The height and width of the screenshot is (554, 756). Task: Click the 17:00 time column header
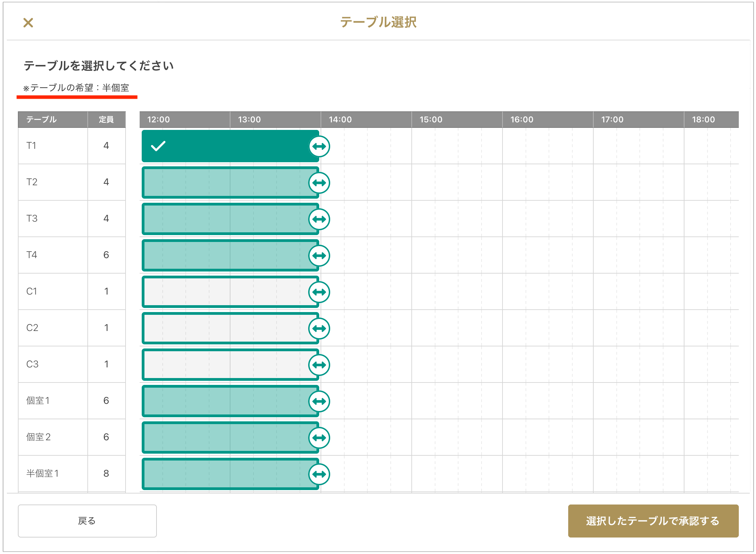612,120
